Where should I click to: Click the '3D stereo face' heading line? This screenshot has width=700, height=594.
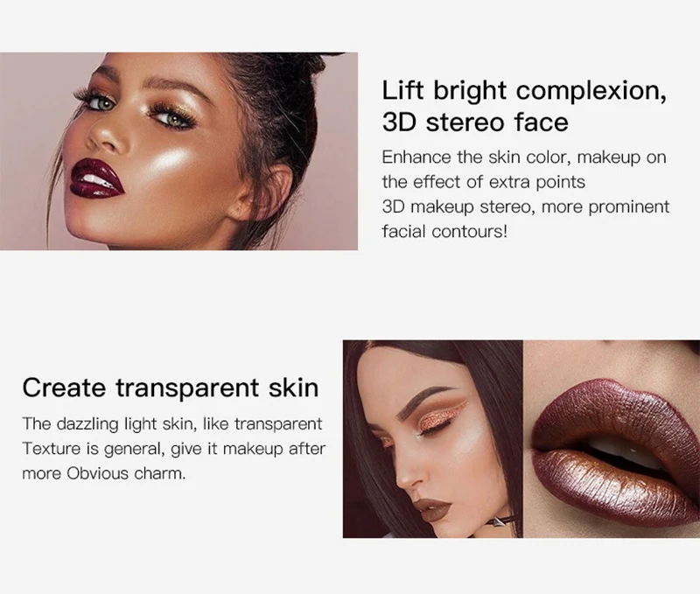pos(475,122)
